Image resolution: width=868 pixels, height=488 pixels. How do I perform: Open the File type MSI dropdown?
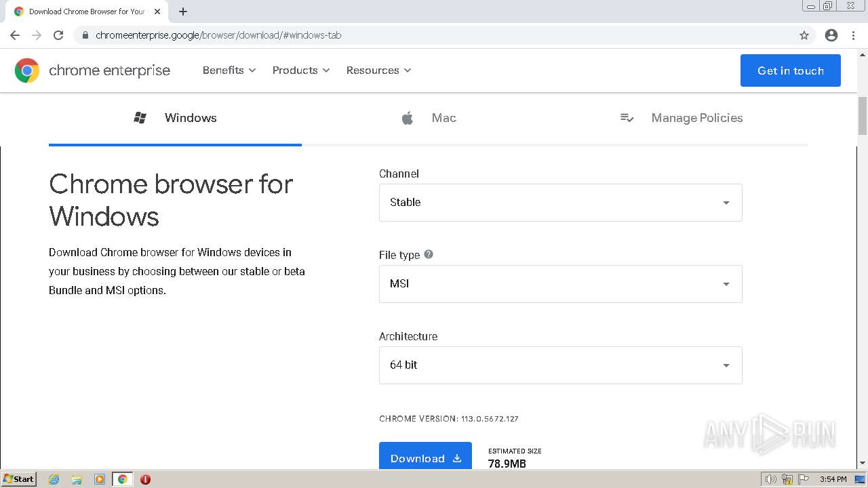pos(560,284)
